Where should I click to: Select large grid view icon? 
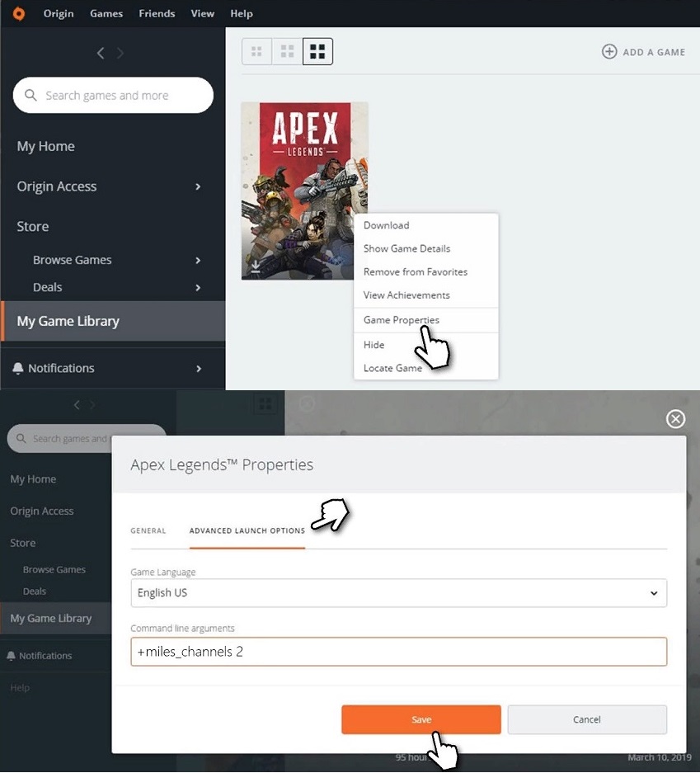click(x=317, y=51)
